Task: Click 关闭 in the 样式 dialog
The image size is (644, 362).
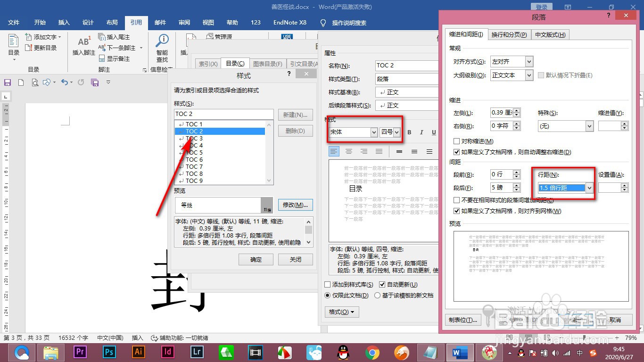Action: 296,259
